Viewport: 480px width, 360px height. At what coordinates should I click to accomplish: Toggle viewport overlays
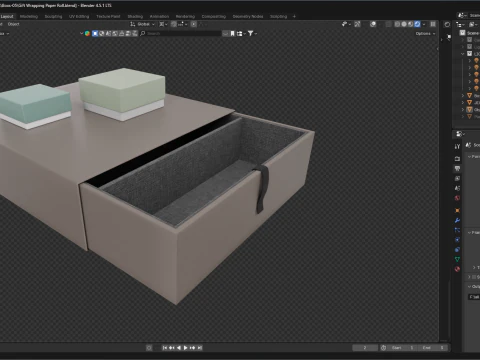pyautogui.click(x=373, y=24)
